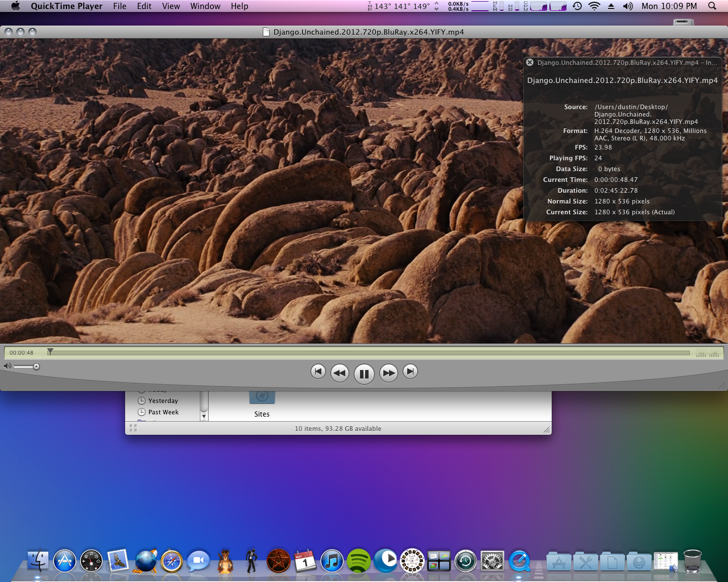
Task: Close the Movie Inspector panel
Action: (x=530, y=63)
